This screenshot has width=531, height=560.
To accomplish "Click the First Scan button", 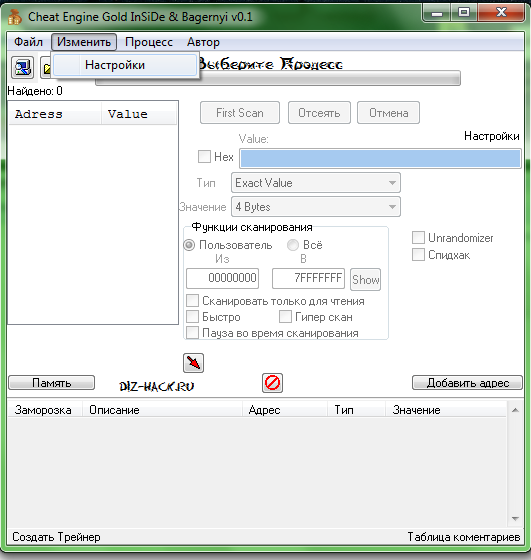I will tap(240, 113).
